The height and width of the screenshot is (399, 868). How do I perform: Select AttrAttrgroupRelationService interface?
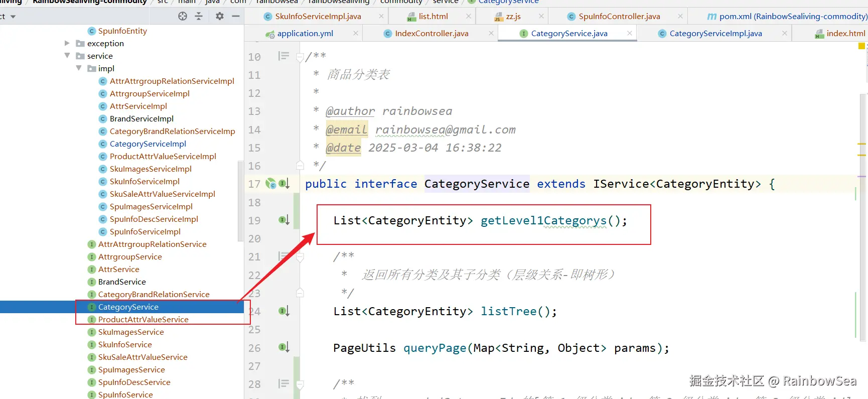[x=152, y=244]
